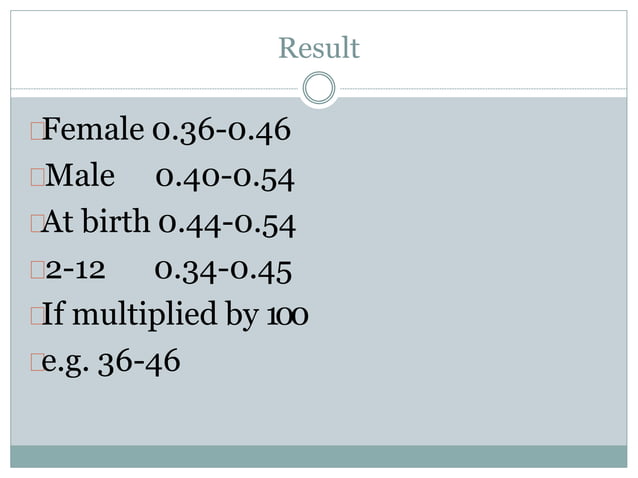This screenshot has width=638, height=478.
Task: Click the At birth text
Action: (95, 221)
